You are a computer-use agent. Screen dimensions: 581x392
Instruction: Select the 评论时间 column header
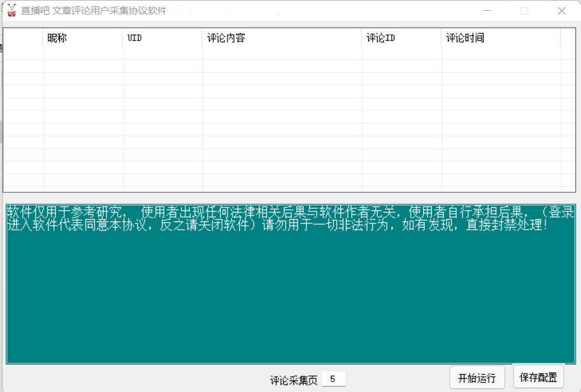pos(501,38)
